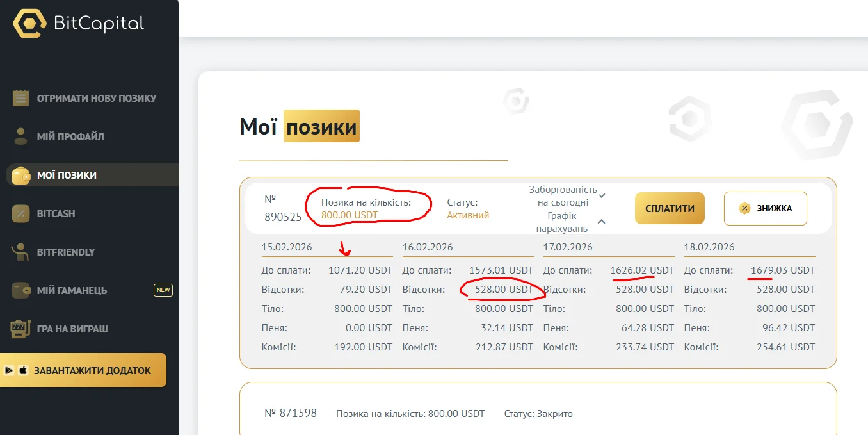The image size is (868, 435).
Task: Click the percent icon inside Знижка button
Action: point(744,208)
